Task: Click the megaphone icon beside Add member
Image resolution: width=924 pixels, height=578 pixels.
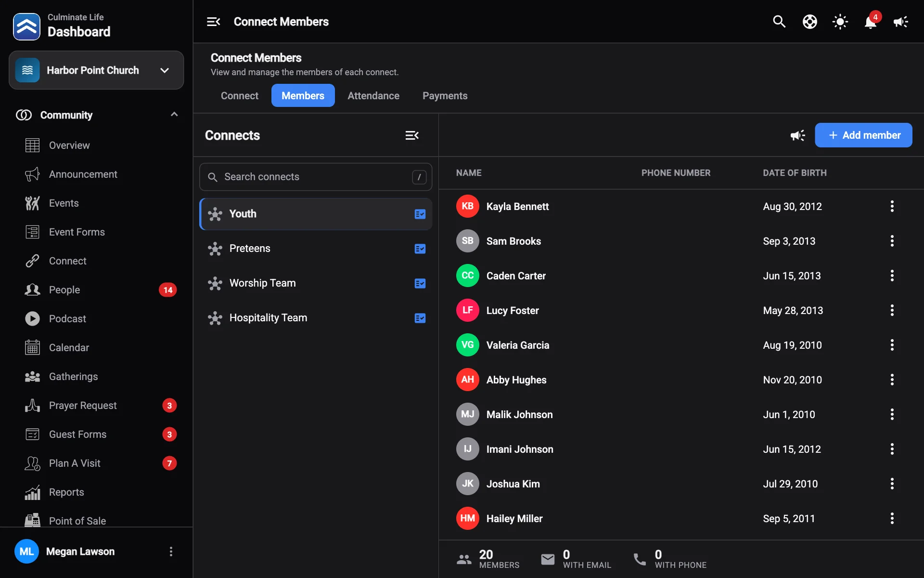Action: pos(797,135)
